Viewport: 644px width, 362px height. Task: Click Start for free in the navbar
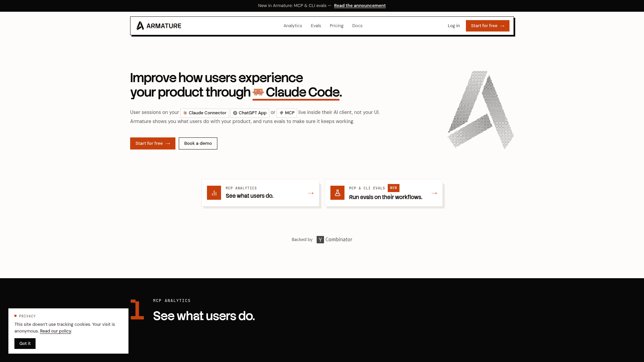tap(488, 26)
